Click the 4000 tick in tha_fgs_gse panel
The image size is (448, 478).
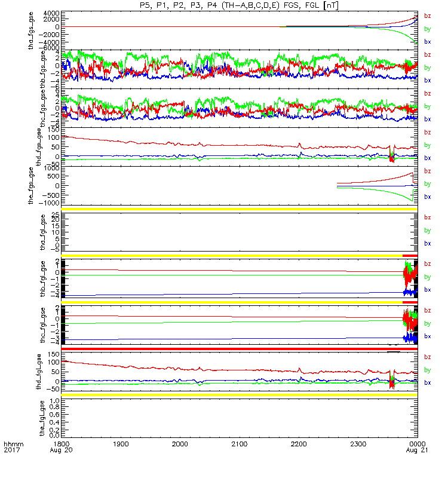[51, 13]
